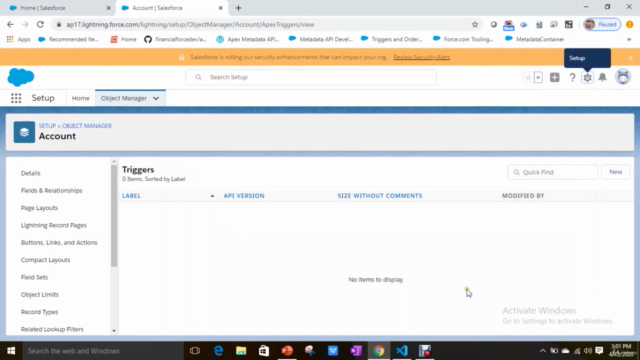The height and width of the screenshot is (360, 640).
Task: Open Task View on the taskbar
Action: point(195,351)
